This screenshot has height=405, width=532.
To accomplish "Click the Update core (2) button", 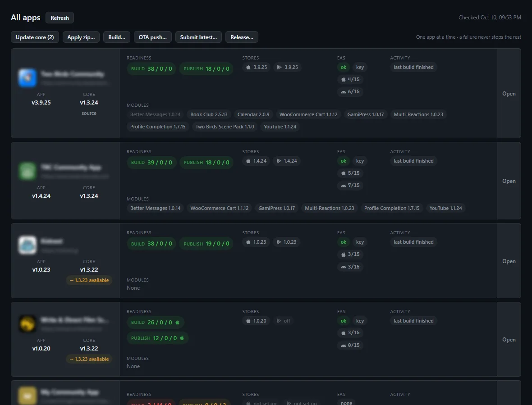I will pos(35,37).
